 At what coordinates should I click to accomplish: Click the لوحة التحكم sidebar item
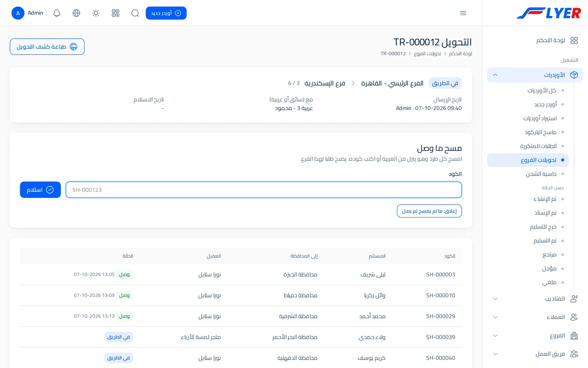[535, 40]
